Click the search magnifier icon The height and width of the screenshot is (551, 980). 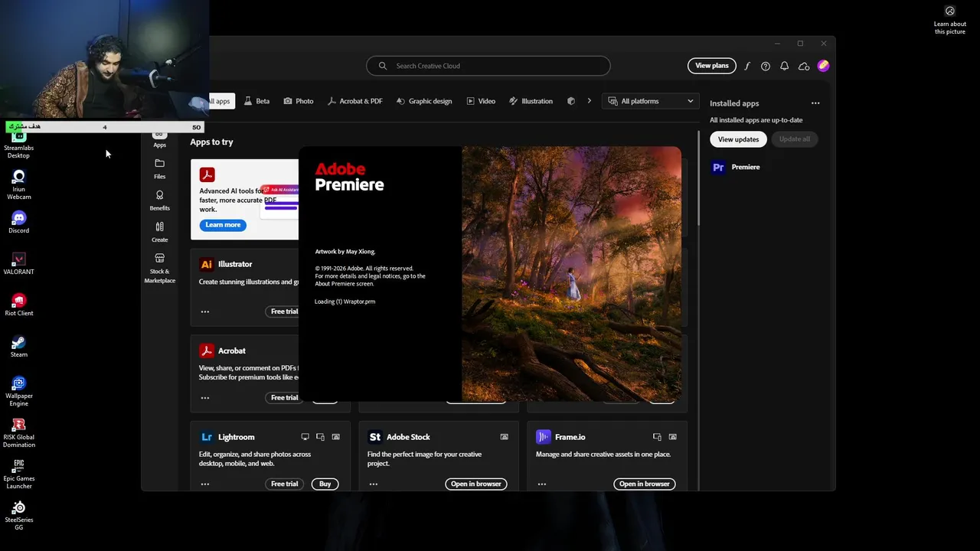(382, 66)
